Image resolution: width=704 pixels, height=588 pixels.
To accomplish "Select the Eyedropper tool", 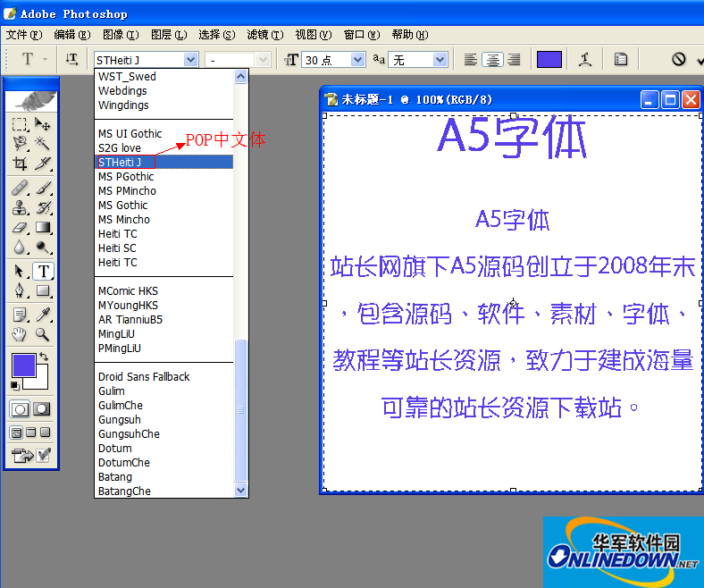I will tap(43, 315).
